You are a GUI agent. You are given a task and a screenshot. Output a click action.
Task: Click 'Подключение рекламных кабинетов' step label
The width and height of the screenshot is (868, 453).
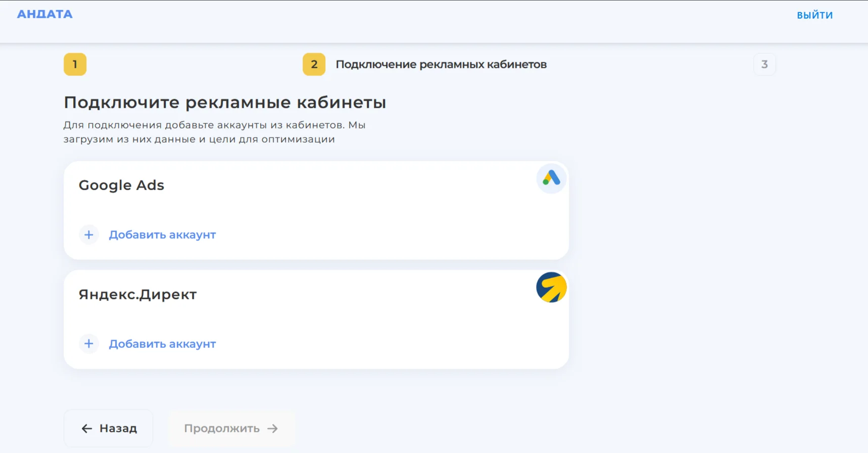click(441, 64)
